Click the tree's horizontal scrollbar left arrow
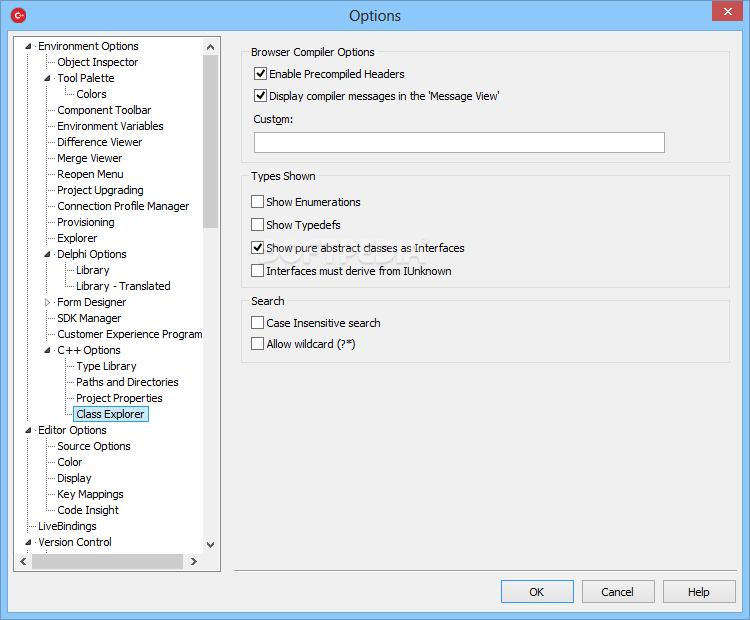The width and height of the screenshot is (750, 620). tap(23, 562)
